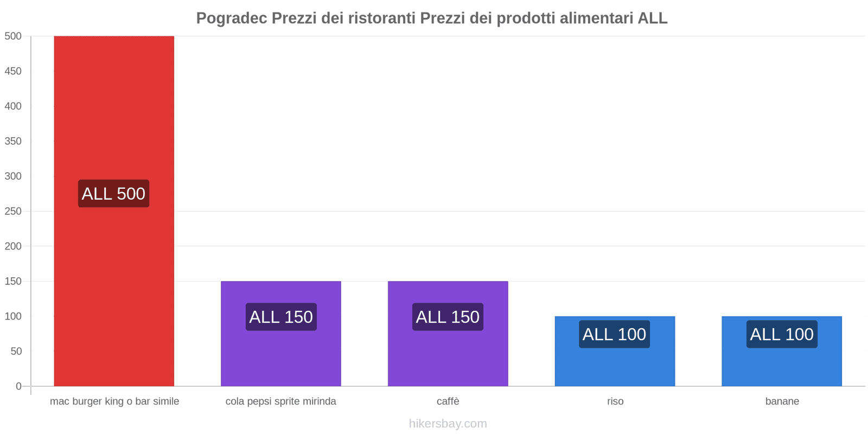The width and height of the screenshot is (868, 434).
Task: Click ALL 150 label on caffè bar
Action: point(448,317)
